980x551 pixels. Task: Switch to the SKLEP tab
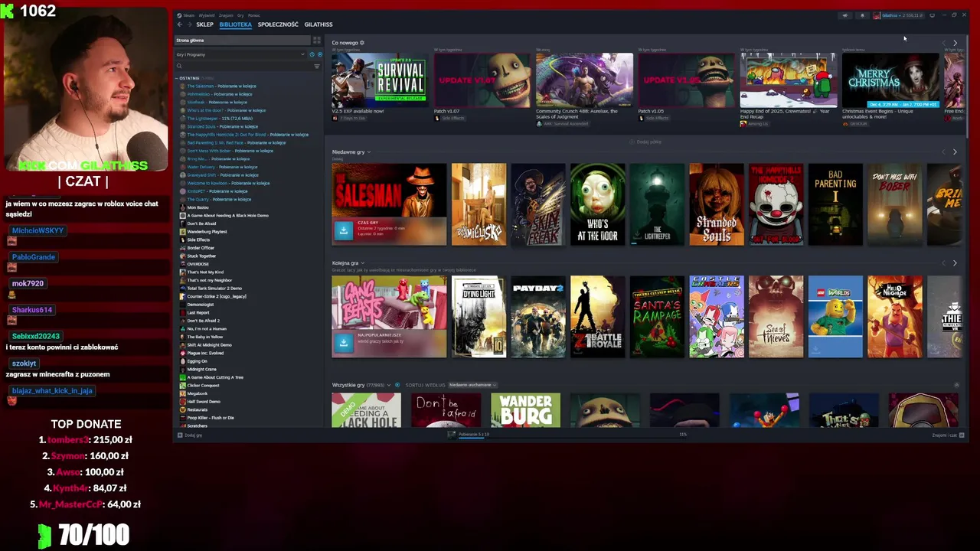click(x=204, y=24)
